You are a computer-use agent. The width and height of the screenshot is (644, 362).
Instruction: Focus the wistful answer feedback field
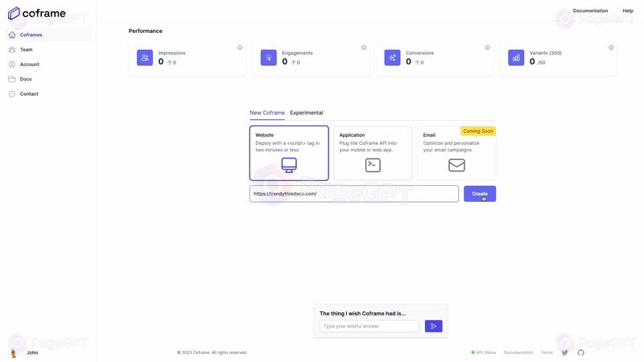(369, 327)
